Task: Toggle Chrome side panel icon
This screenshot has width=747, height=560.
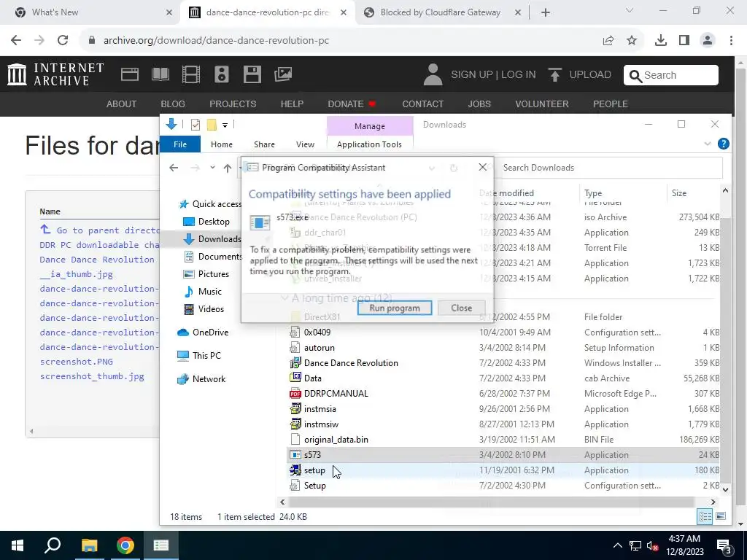Action: click(x=684, y=41)
